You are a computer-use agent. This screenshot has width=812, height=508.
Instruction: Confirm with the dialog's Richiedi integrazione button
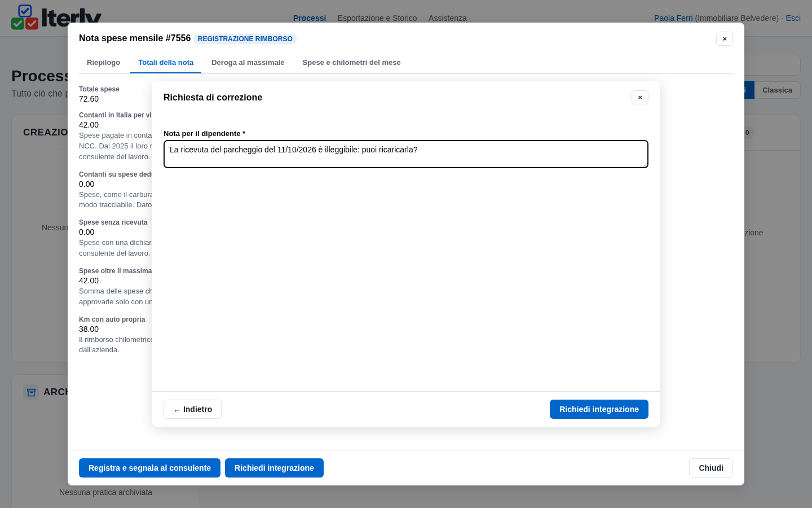(x=599, y=409)
